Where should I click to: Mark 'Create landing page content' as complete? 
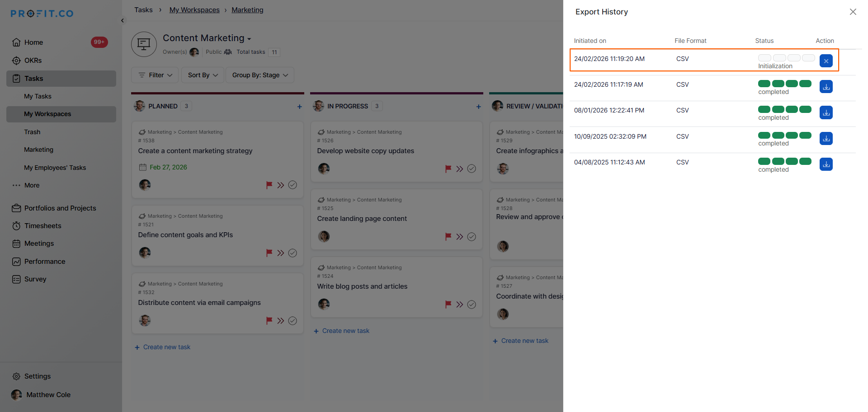pyautogui.click(x=472, y=237)
